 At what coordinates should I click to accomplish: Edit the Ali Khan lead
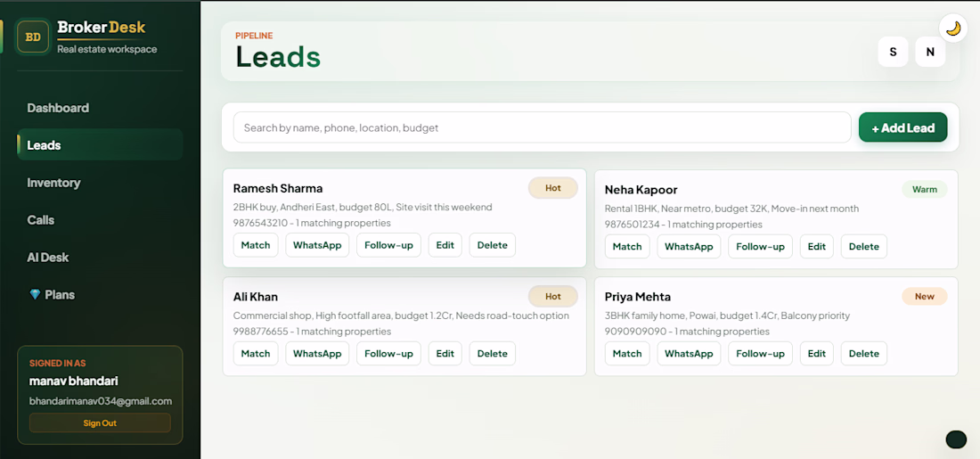tap(445, 353)
